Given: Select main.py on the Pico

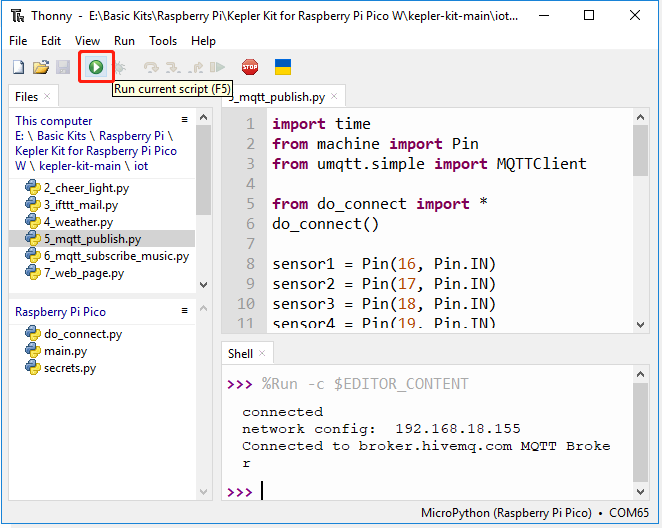Looking at the screenshot, I should click(x=102, y=351).
